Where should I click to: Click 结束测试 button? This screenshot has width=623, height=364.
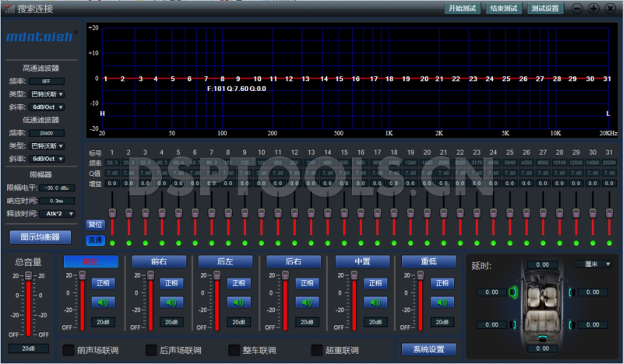(504, 9)
